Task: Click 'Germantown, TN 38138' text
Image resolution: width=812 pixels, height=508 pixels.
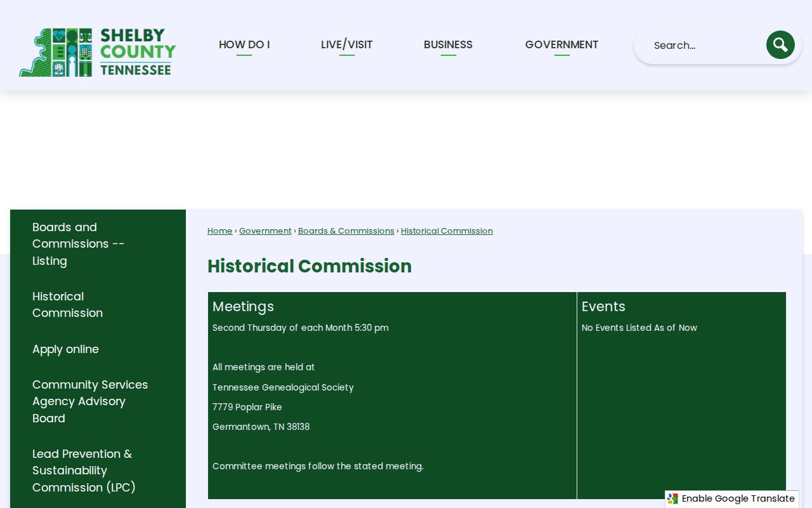Action: click(x=261, y=427)
